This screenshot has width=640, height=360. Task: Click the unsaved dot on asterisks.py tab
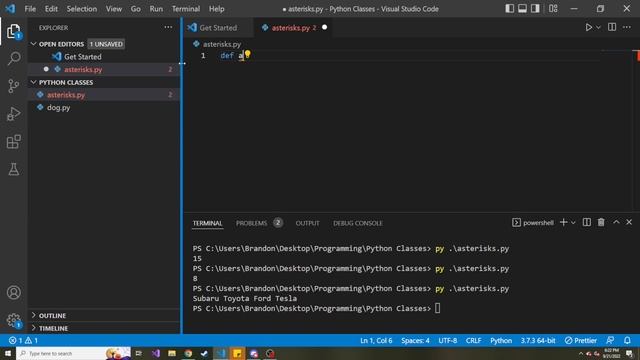(324, 27)
